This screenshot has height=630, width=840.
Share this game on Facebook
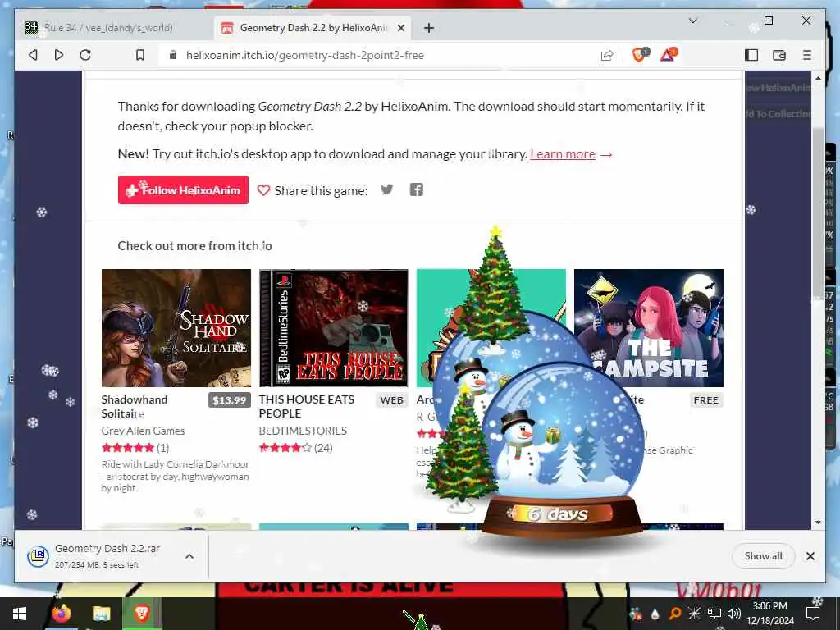click(x=416, y=189)
